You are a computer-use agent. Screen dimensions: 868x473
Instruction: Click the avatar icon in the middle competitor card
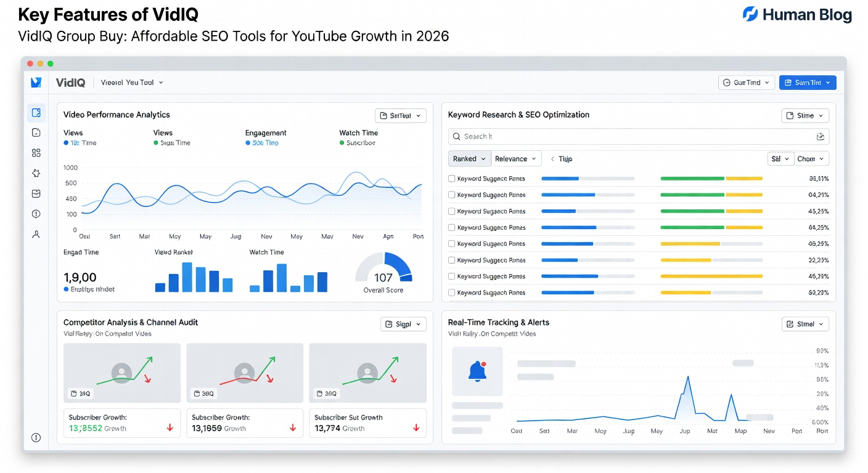coord(245,372)
